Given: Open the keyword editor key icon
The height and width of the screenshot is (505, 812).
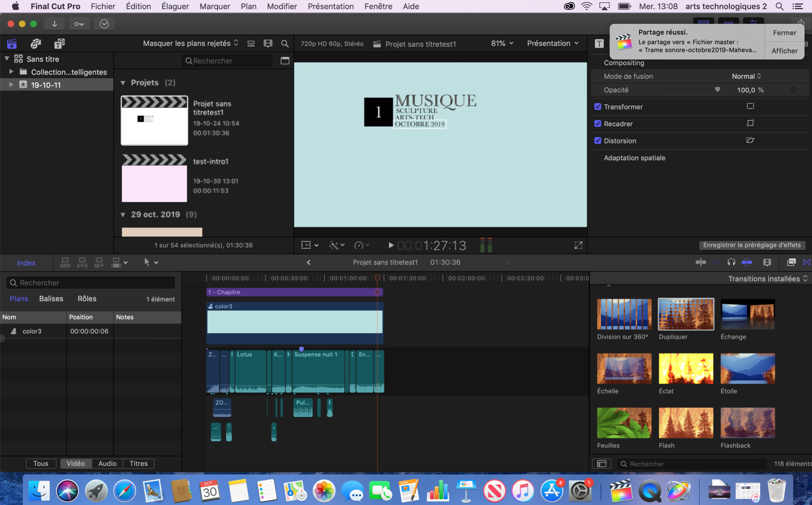Looking at the screenshot, I should click(x=79, y=24).
